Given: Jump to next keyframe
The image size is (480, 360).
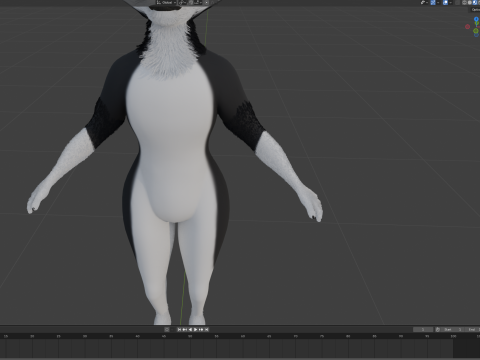Looking at the screenshot, I should pos(201,329).
